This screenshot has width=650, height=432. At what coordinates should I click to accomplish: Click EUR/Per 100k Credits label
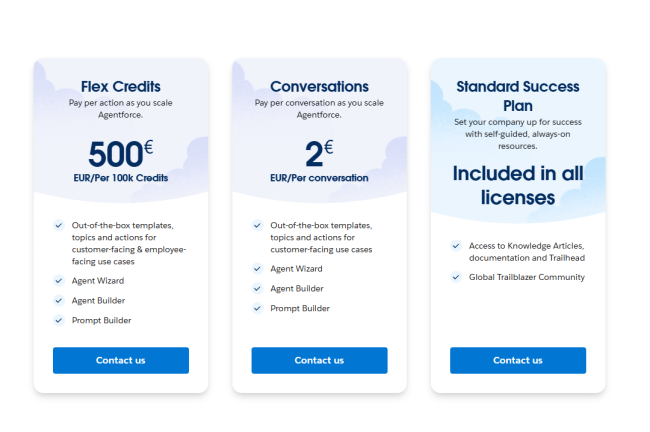tap(120, 178)
